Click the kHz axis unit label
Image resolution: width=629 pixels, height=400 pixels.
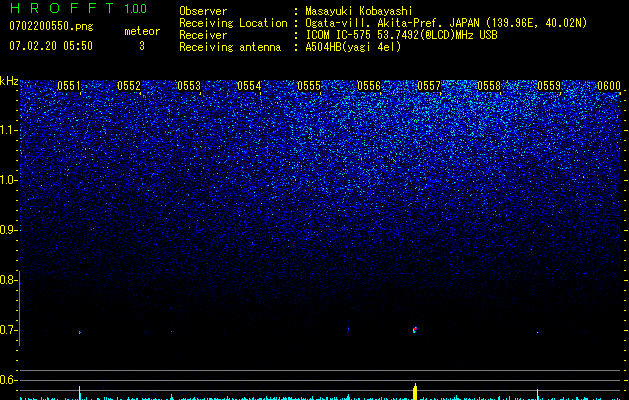coord(9,81)
